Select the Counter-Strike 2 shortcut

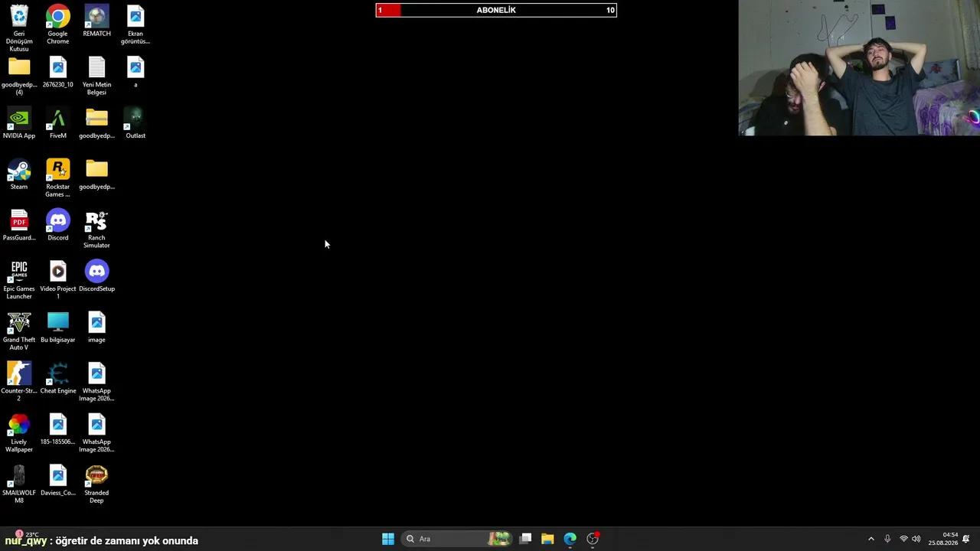[19, 383]
